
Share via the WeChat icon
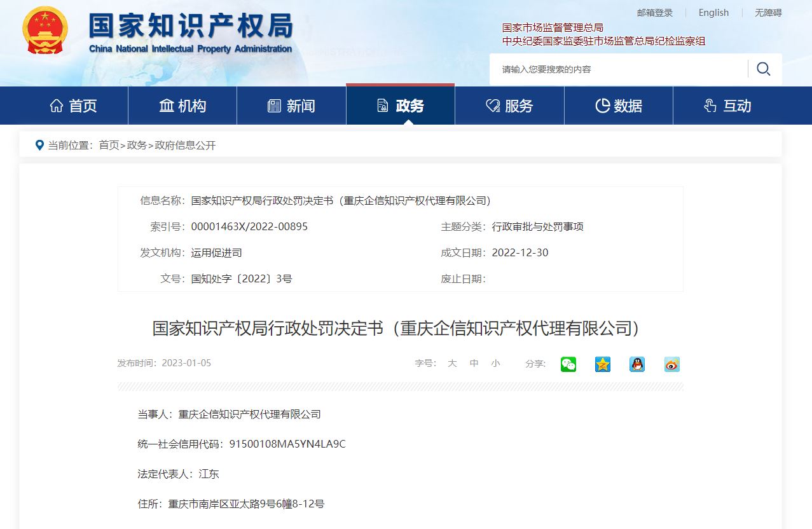(568, 364)
